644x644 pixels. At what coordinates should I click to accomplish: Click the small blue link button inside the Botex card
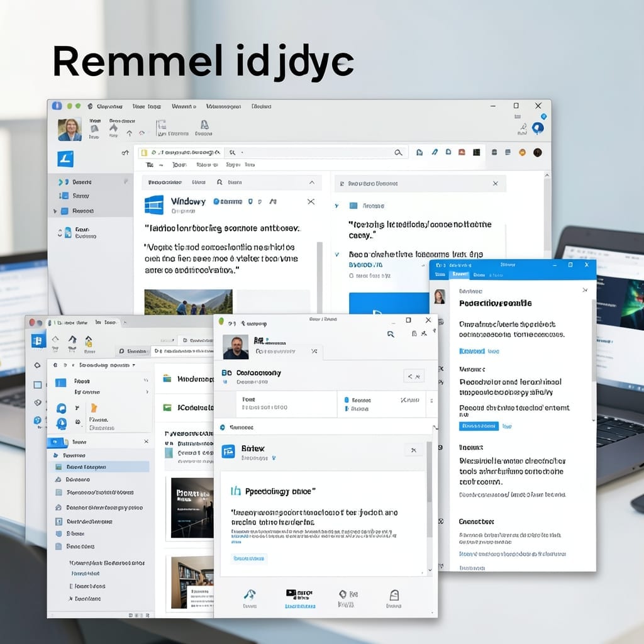[x=249, y=558]
